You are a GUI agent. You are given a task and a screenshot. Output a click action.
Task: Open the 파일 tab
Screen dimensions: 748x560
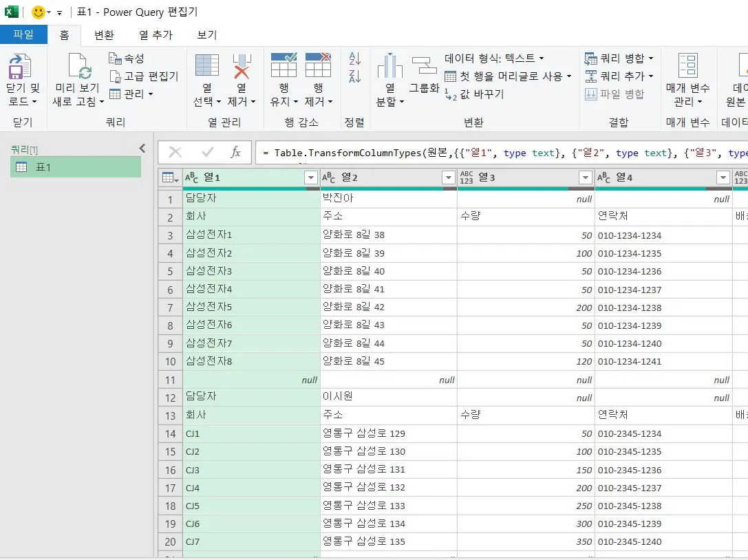point(23,34)
